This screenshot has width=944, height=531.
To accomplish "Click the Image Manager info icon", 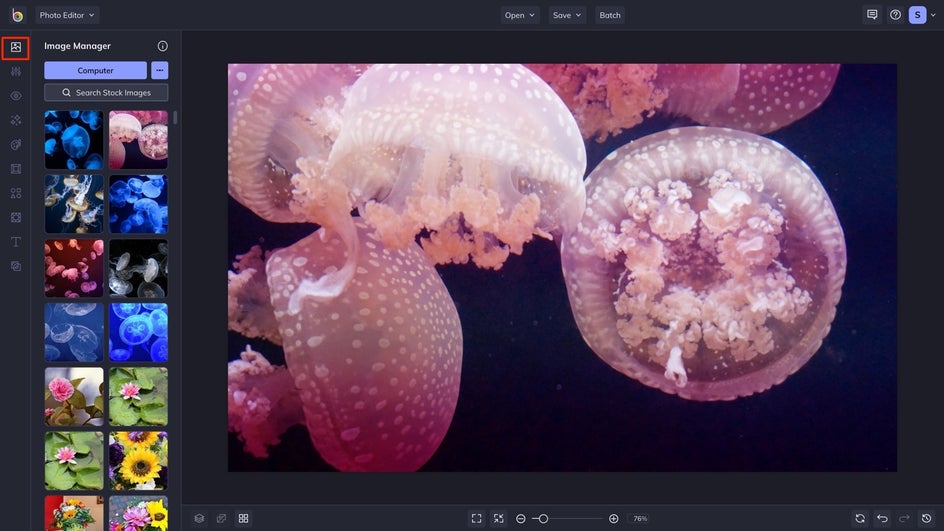I will [163, 46].
